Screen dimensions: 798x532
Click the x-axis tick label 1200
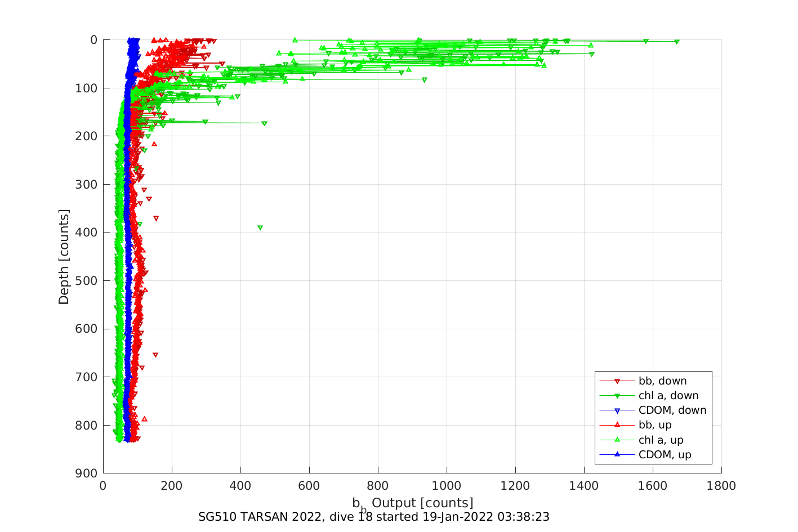[515, 486]
